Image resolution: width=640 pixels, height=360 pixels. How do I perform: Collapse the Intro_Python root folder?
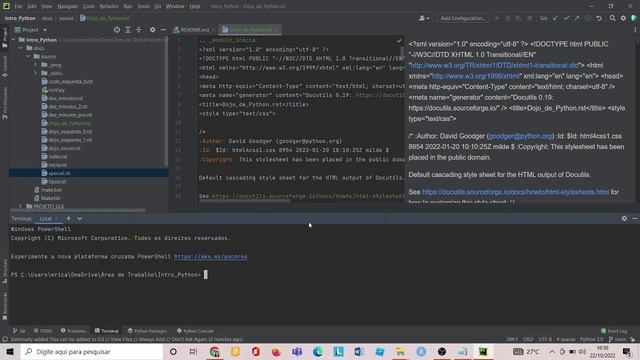[13, 40]
